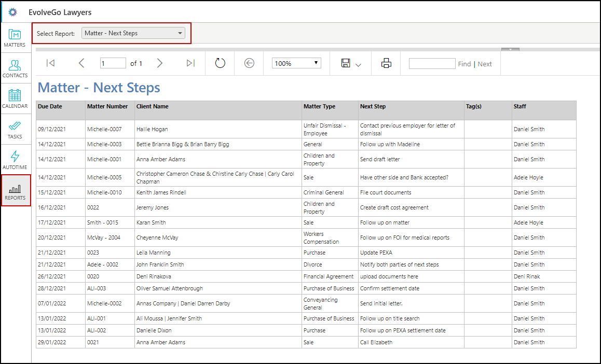Click the EvolveGo logo icon

[12, 12]
